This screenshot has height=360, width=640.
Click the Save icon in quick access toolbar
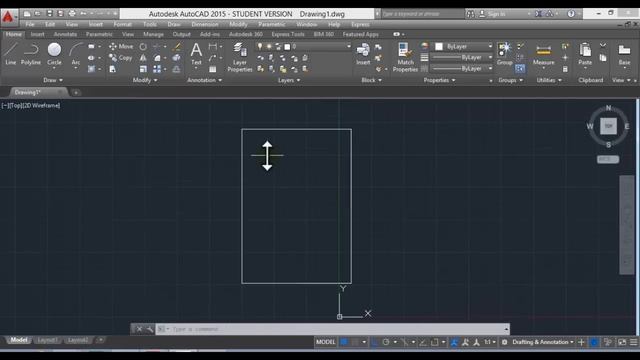pos(50,13)
